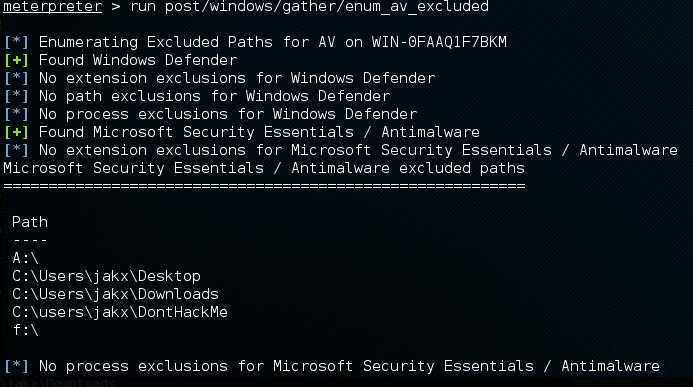The width and height of the screenshot is (693, 387).
Task: Select the f:\ excluded path entry
Action: (x=25, y=330)
